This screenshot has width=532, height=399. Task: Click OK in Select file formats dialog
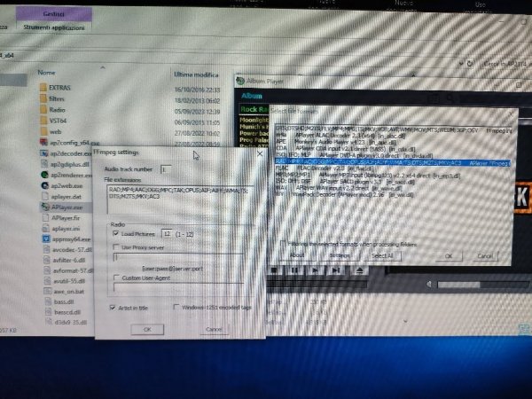coord(449,256)
